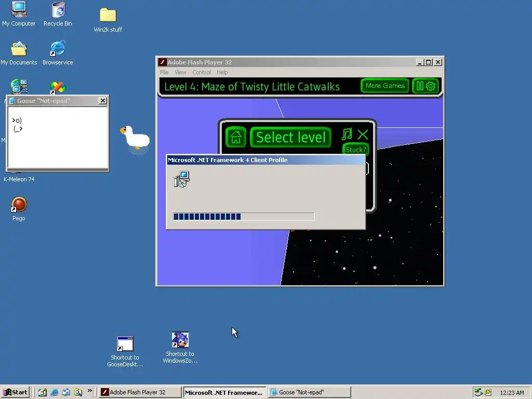Open the Help menu in Flash Player

click(x=222, y=72)
